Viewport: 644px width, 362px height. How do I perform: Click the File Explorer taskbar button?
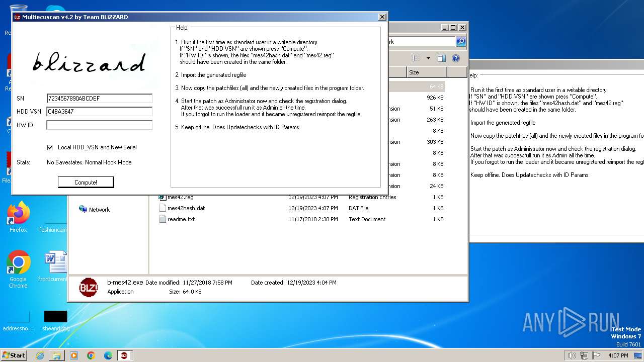click(57, 355)
